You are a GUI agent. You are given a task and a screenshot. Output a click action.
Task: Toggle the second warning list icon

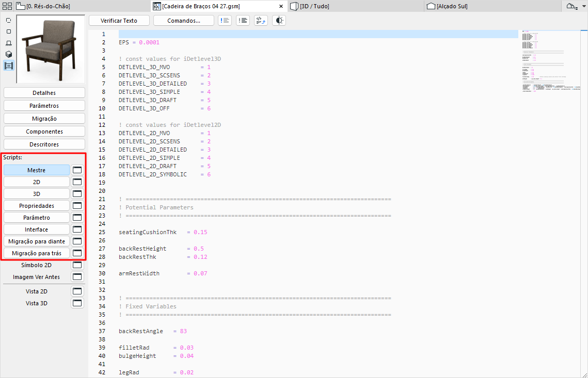243,20
